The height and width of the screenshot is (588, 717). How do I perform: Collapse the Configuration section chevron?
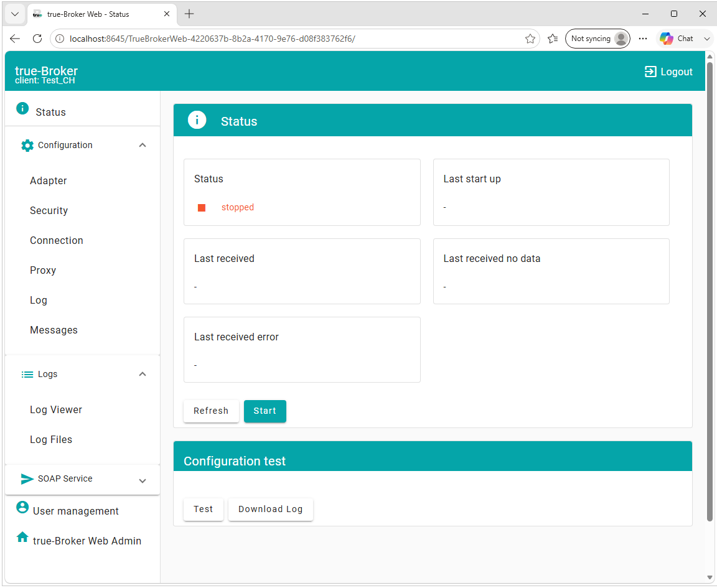[x=143, y=146]
